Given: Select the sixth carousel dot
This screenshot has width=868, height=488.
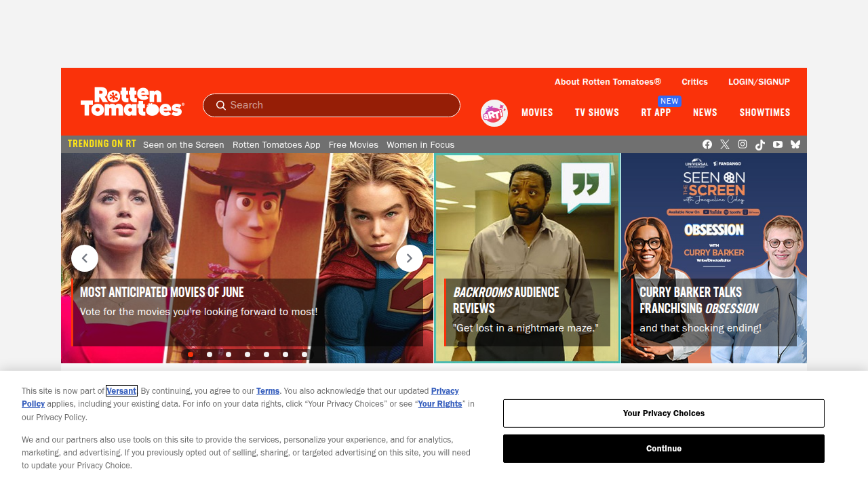Looking at the screenshot, I should (285, 354).
